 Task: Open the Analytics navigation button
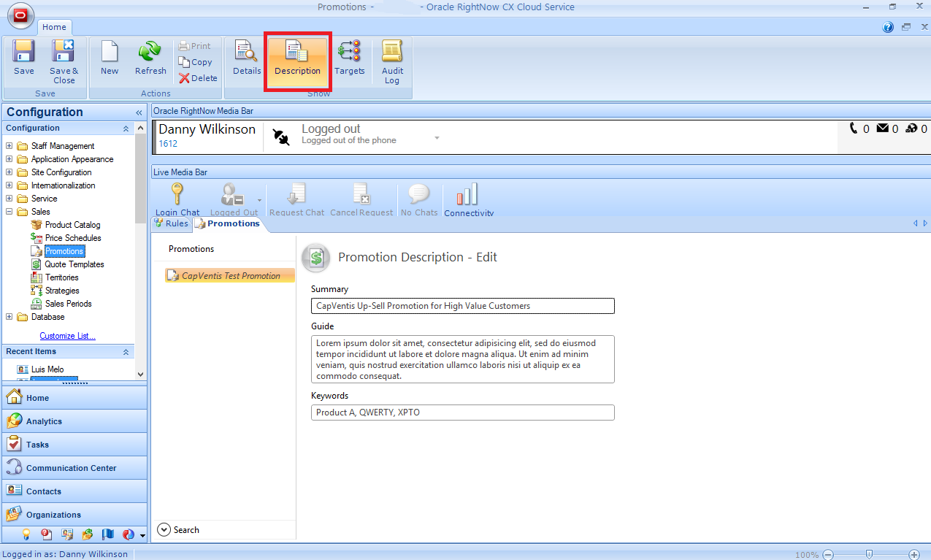(44, 421)
